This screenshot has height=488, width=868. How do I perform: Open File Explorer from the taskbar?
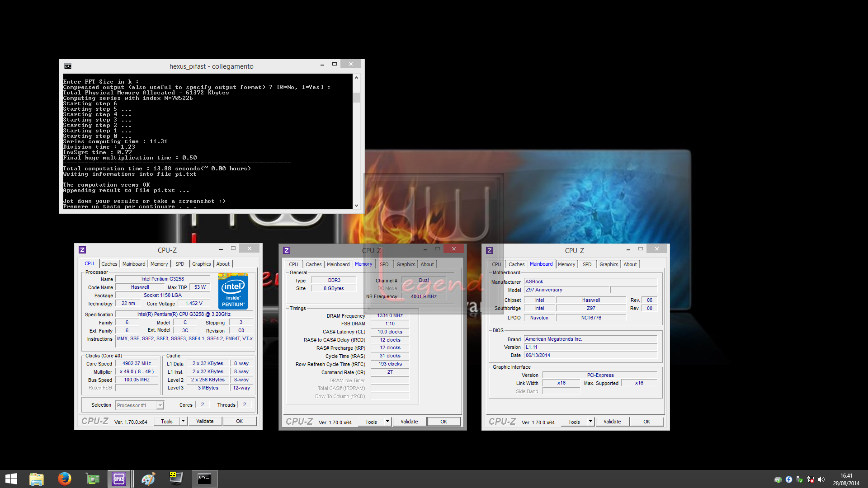[37, 479]
